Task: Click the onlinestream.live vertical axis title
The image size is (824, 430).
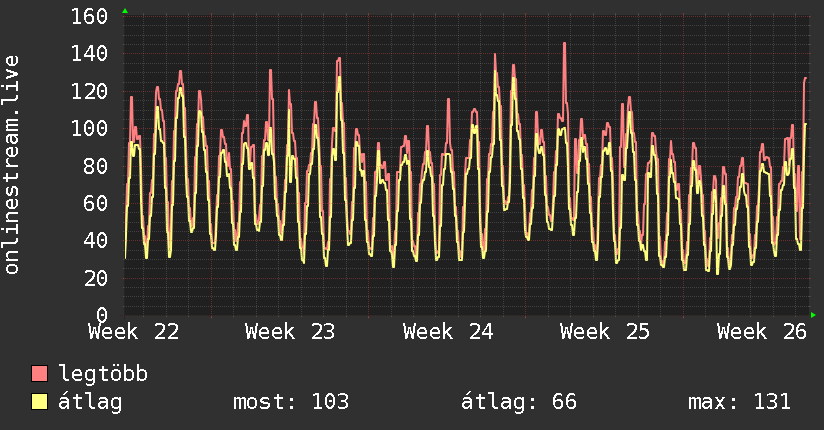Action: pyautogui.click(x=11, y=165)
